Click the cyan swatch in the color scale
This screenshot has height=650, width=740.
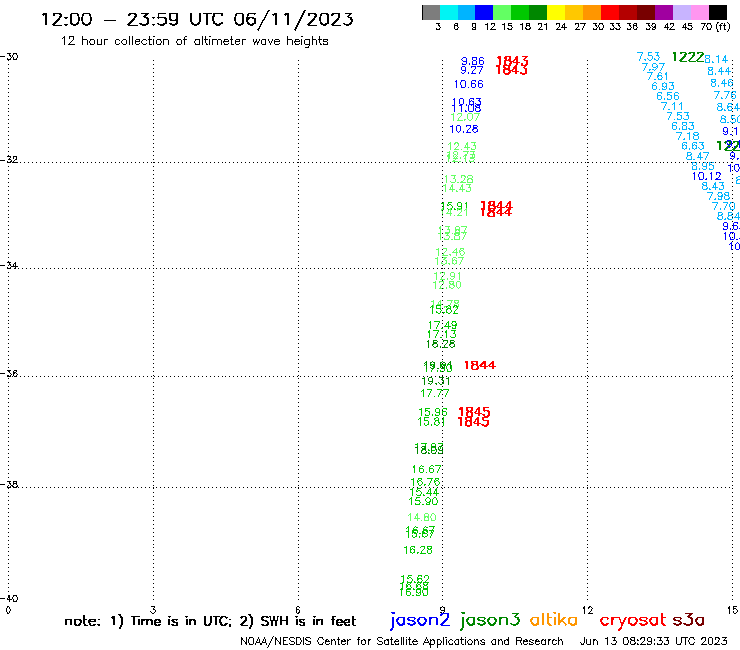[x=449, y=12]
